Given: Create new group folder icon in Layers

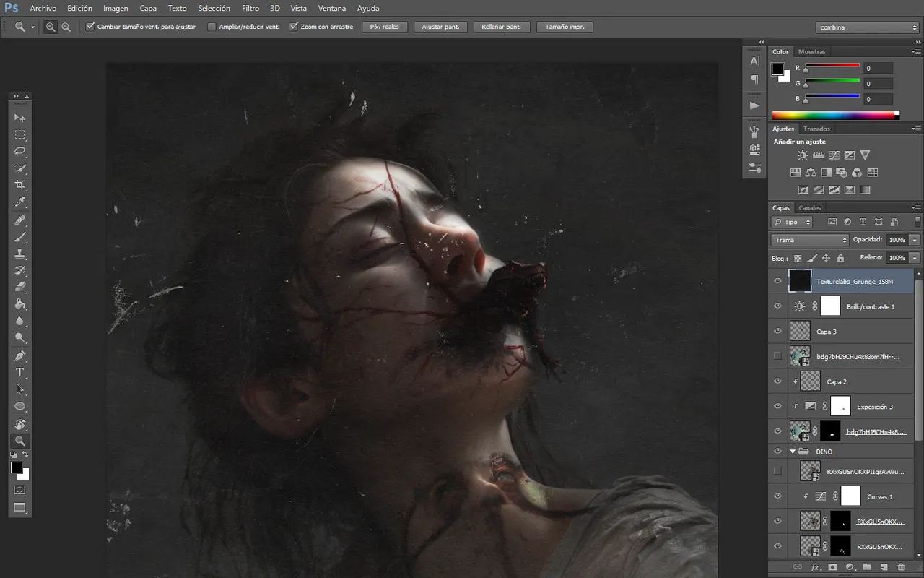Looking at the screenshot, I should click(x=867, y=567).
